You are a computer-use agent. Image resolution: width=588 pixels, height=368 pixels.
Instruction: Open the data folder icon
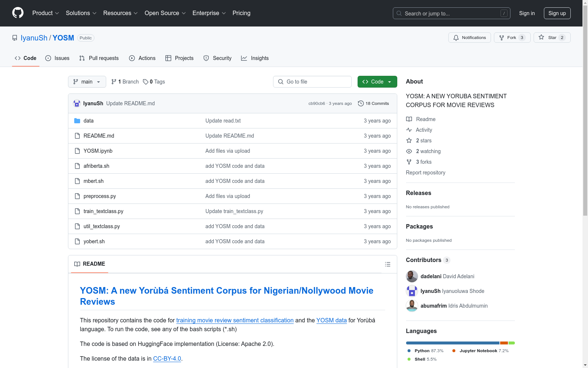[x=77, y=121]
